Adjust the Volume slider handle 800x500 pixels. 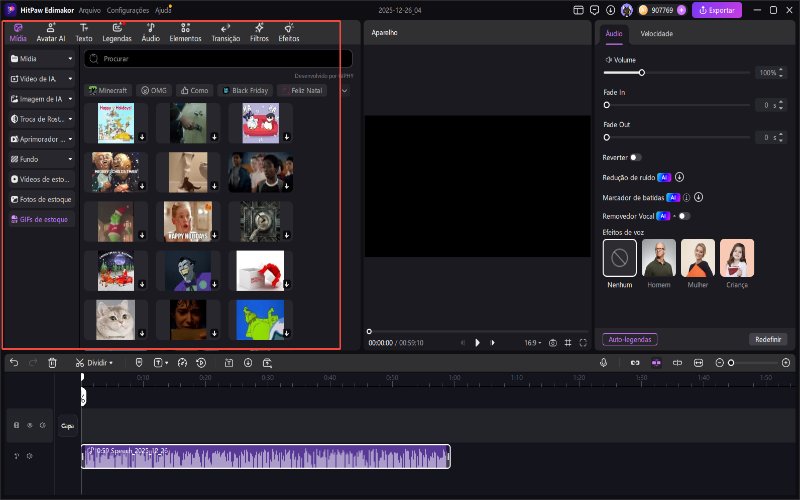pos(642,73)
